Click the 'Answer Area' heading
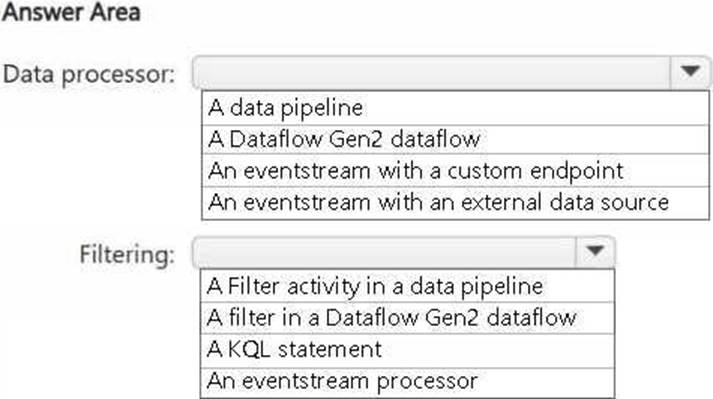Viewport: 713px width, 399px height. [71, 12]
